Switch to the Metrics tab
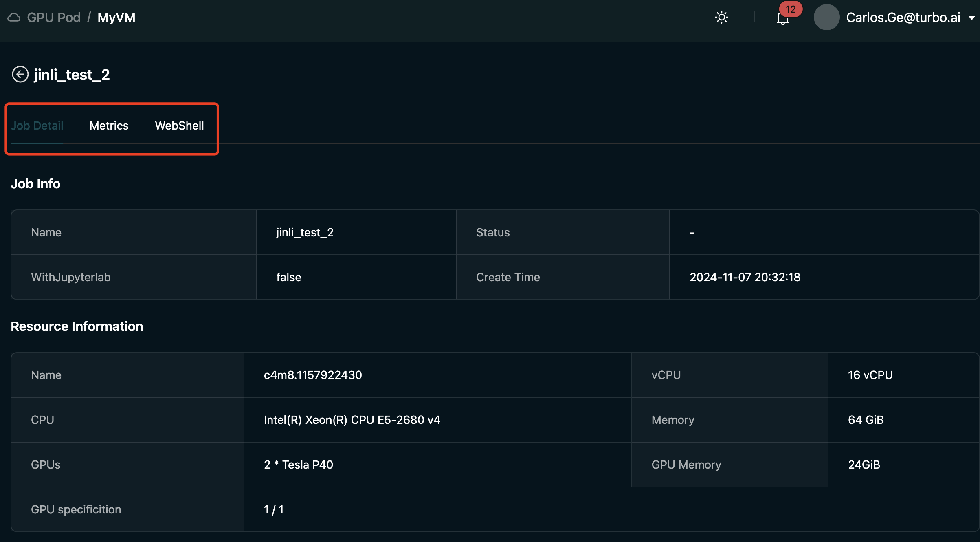The width and height of the screenshot is (980, 542). pos(109,126)
